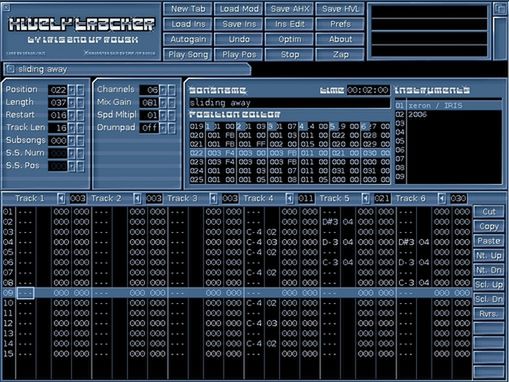Viewport: 509px width, 382px height.
Task: Mute Track 6 with its speaker icon
Action: [442, 199]
